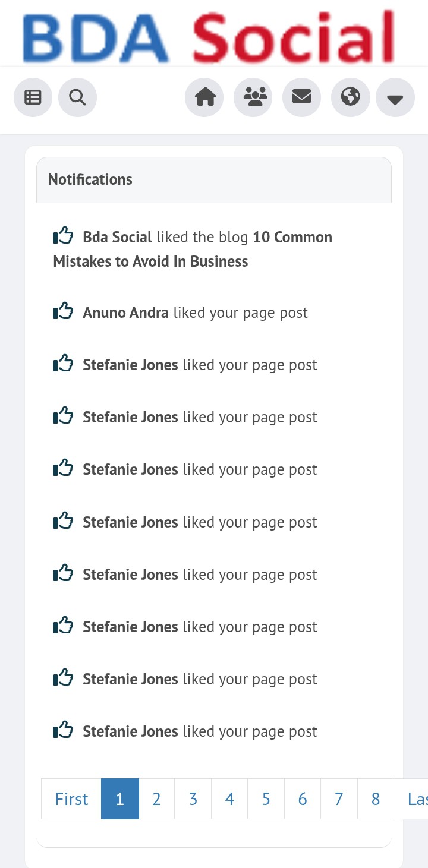Screen dimensions: 428x868
Task: Expand the account caret dropdown
Action: point(395,98)
